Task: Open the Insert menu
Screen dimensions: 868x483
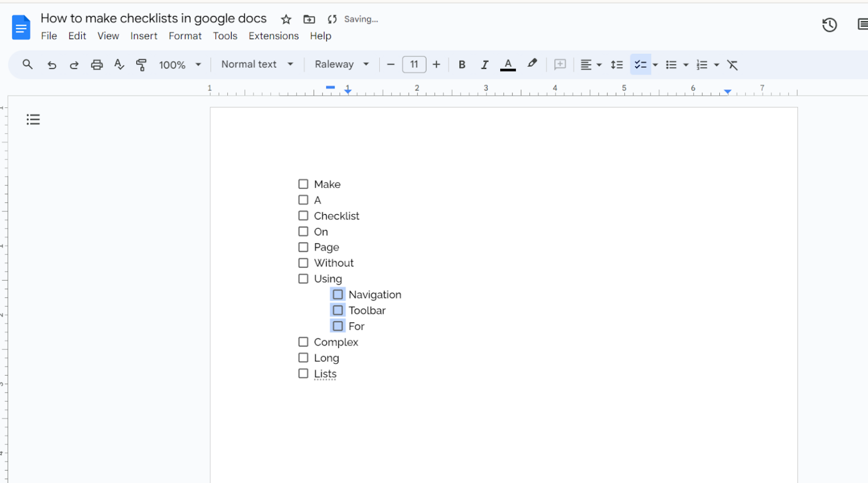Action: 144,36
